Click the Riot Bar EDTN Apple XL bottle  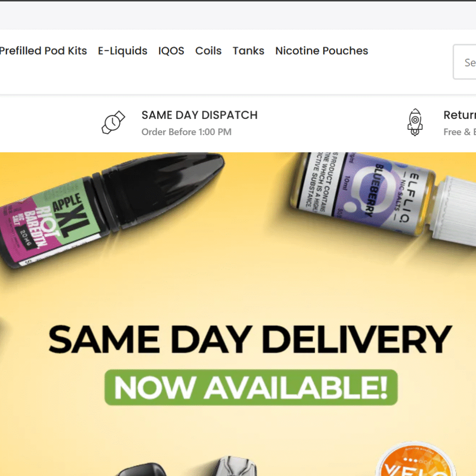[x=109, y=209]
